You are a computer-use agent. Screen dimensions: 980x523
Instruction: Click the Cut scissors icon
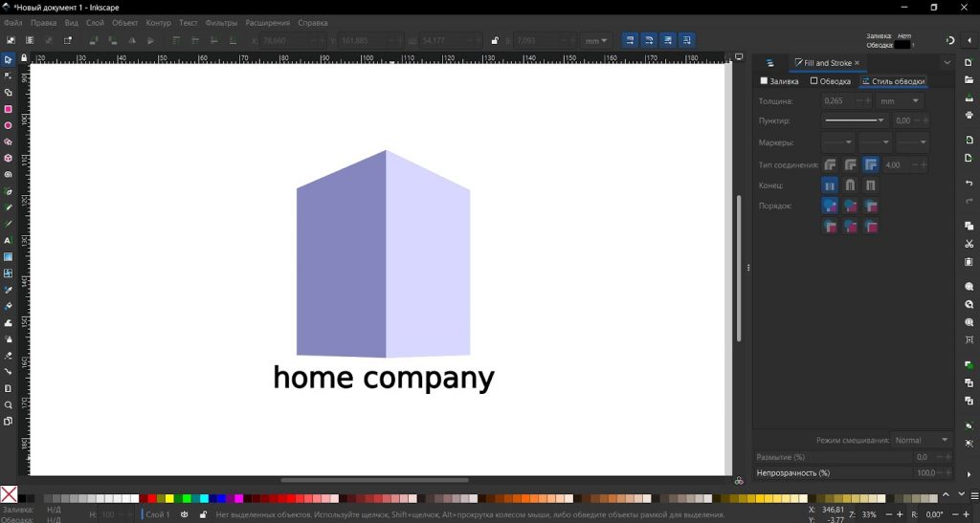pos(969,244)
